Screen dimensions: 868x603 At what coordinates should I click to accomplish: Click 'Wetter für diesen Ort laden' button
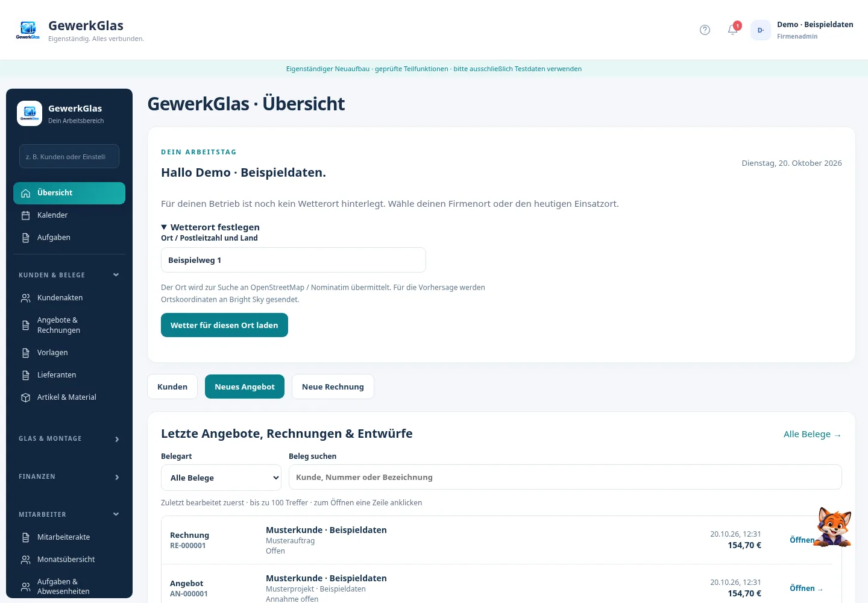coord(224,325)
